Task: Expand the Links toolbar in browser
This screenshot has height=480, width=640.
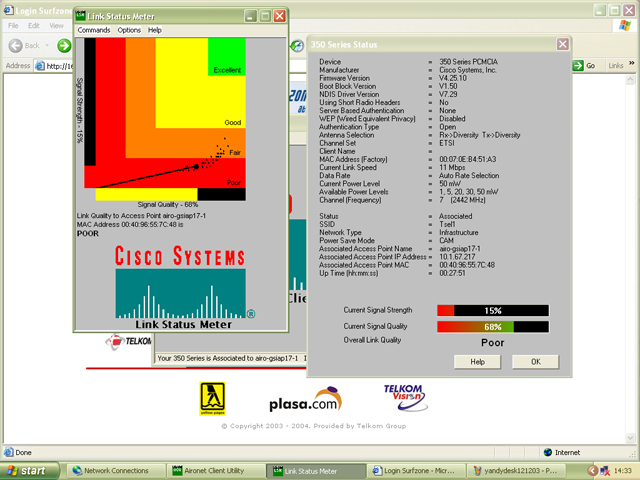Action: tap(617, 65)
